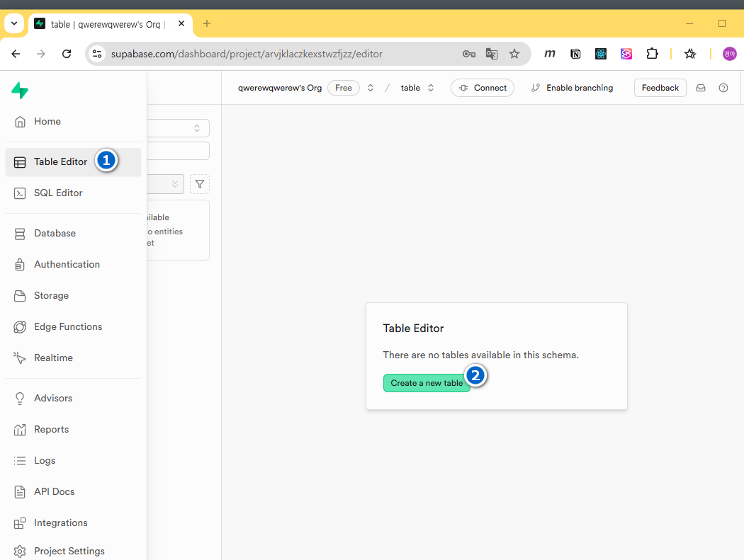Click the Google Translate icon in address bar
Image resolution: width=744 pixels, height=560 pixels.
491,54
